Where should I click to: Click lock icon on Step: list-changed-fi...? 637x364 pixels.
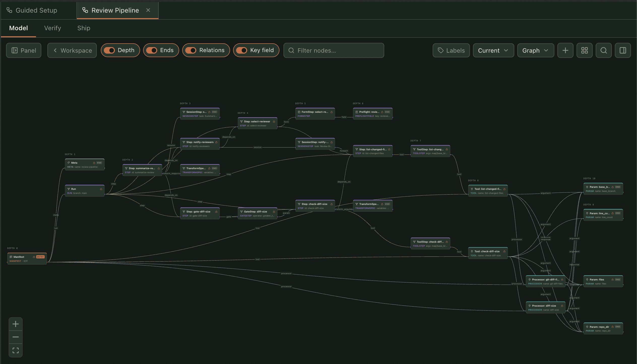click(x=389, y=149)
